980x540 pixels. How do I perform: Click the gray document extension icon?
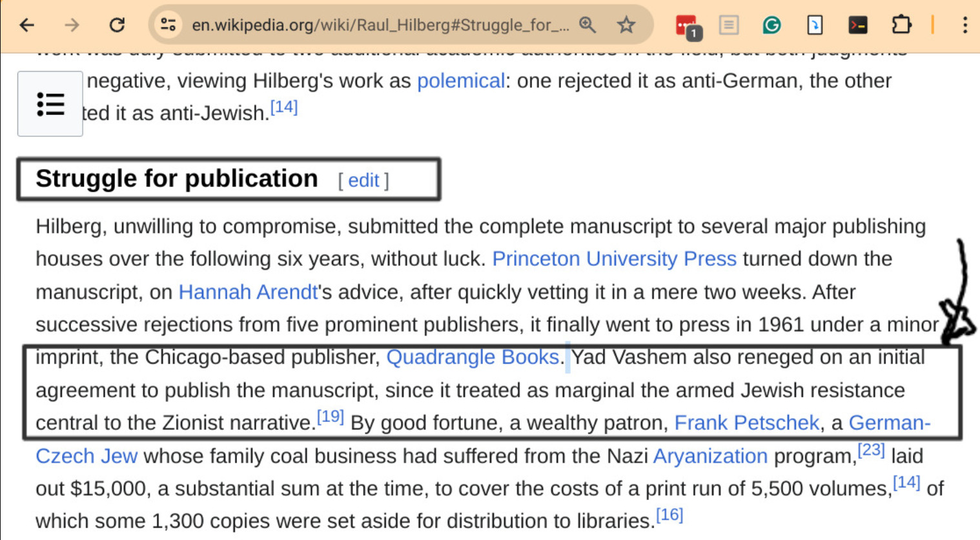[729, 25]
